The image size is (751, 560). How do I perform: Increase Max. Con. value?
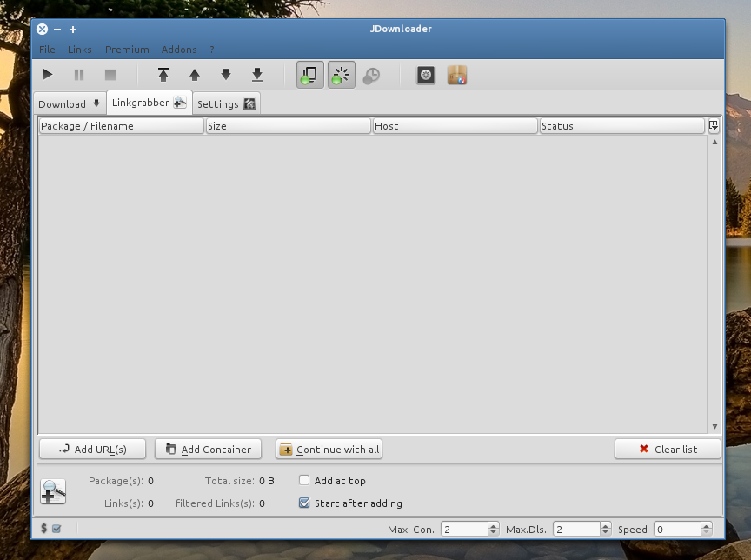(494, 525)
